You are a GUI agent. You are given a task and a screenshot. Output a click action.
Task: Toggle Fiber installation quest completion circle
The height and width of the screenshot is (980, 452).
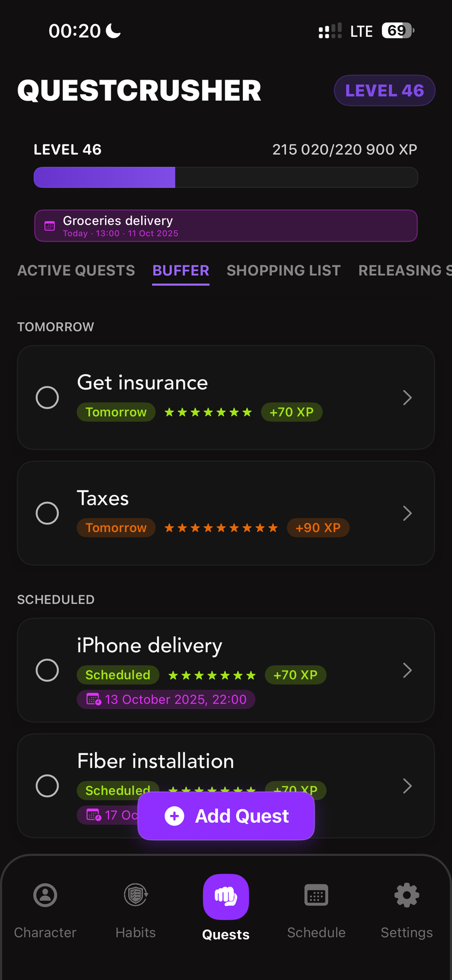click(x=47, y=786)
